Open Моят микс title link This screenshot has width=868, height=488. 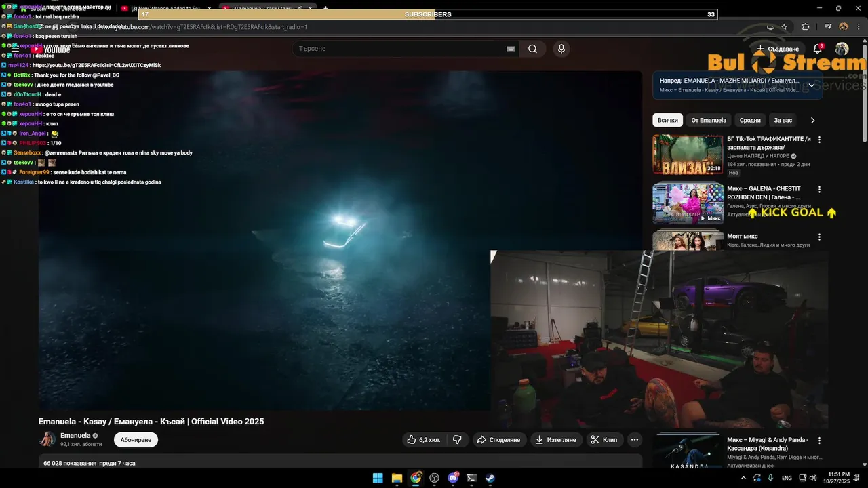coord(743,237)
